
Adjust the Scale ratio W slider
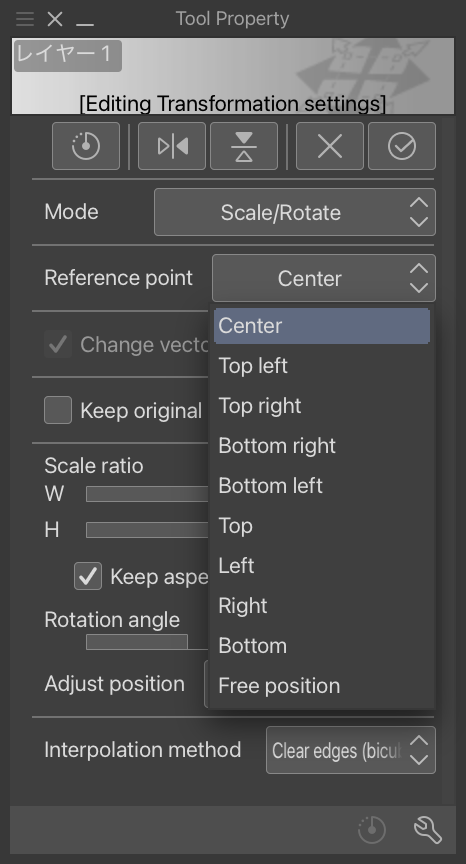[x=147, y=494]
